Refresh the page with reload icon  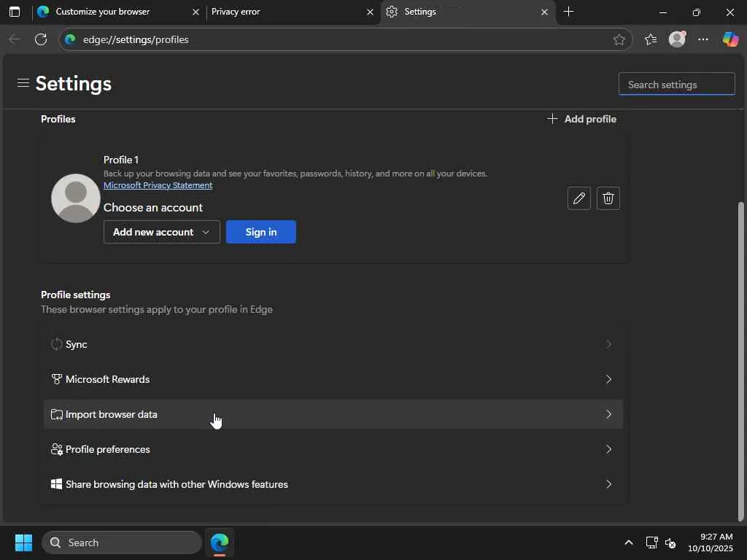click(x=41, y=39)
